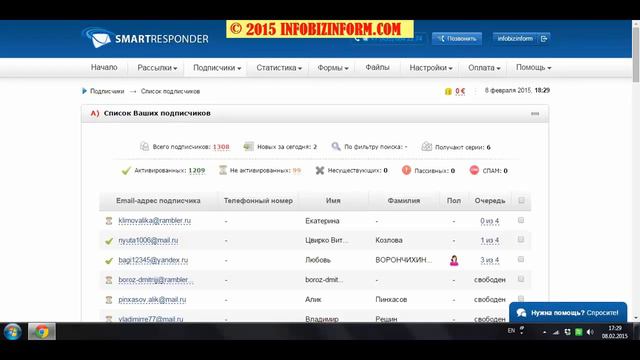Sort by Фамилия column header
Image resolution: width=640 pixels, height=360 pixels.
[404, 201]
